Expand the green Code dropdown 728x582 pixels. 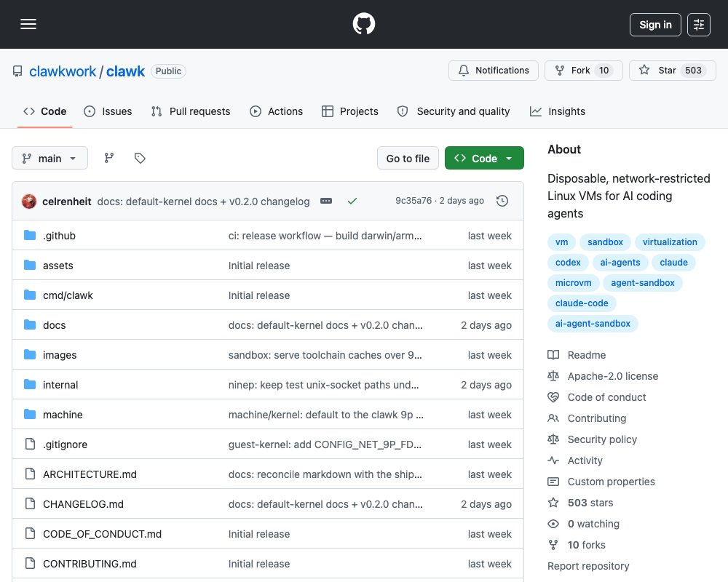tap(484, 159)
